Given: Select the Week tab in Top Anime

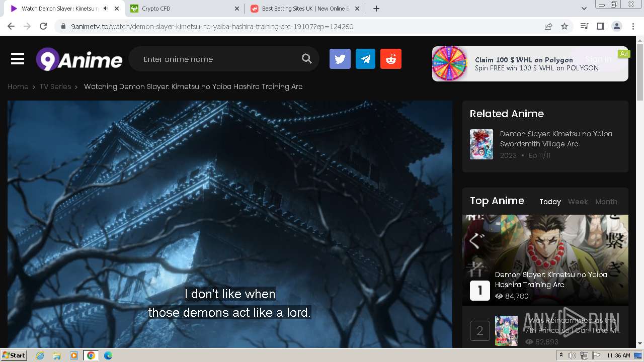Looking at the screenshot, I should coord(578,202).
